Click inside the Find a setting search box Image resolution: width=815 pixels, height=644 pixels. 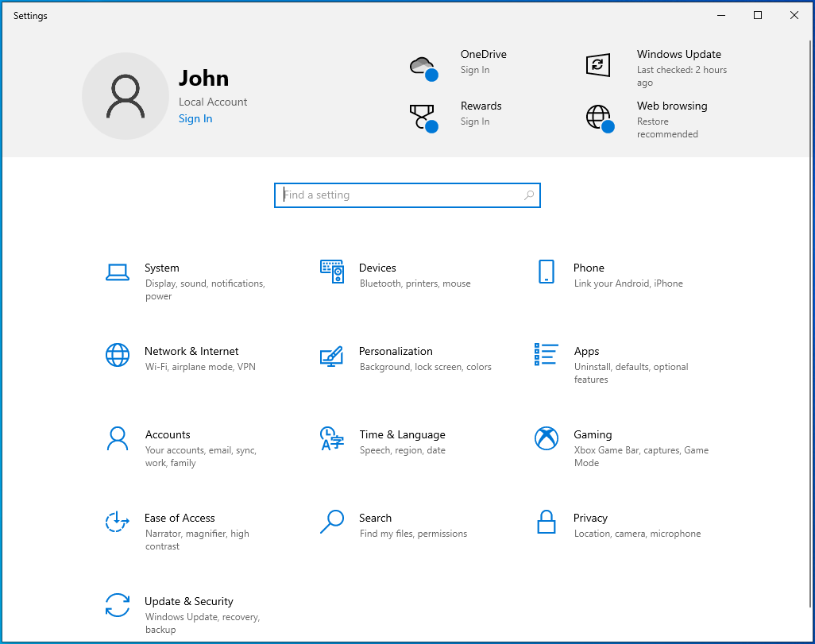pyautogui.click(x=407, y=195)
